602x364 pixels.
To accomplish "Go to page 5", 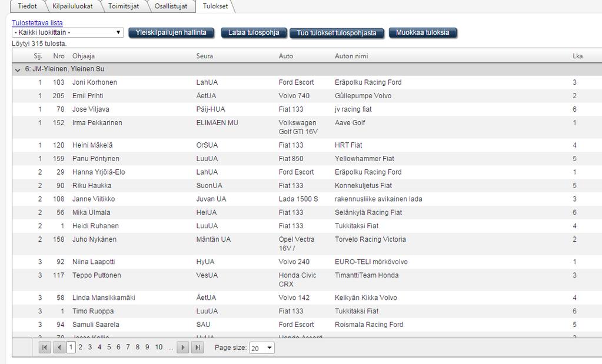I will (109, 347).
